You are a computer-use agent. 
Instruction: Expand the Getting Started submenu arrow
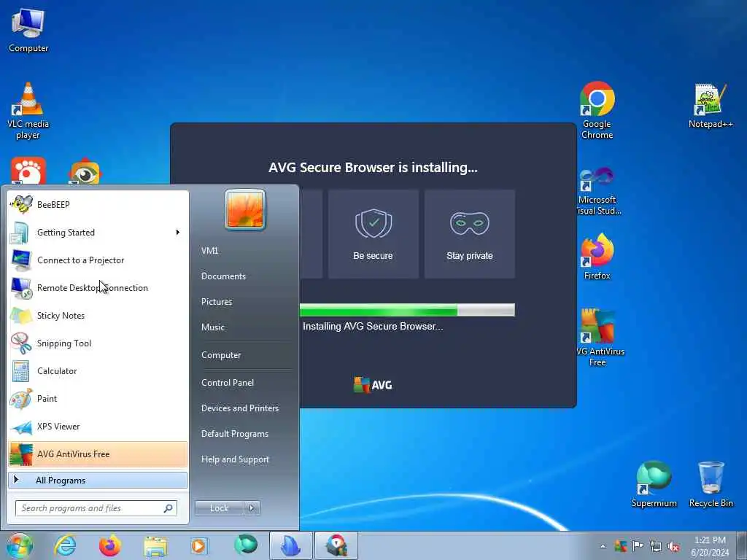click(x=178, y=233)
